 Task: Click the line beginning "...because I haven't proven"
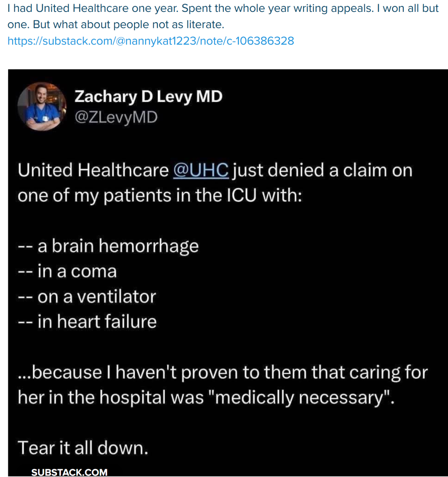click(x=223, y=372)
